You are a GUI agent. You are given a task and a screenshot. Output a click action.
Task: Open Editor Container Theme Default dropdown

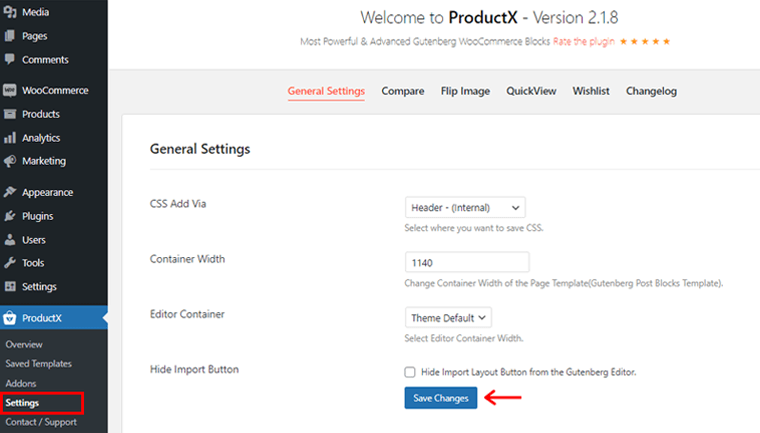pyautogui.click(x=448, y=318)
